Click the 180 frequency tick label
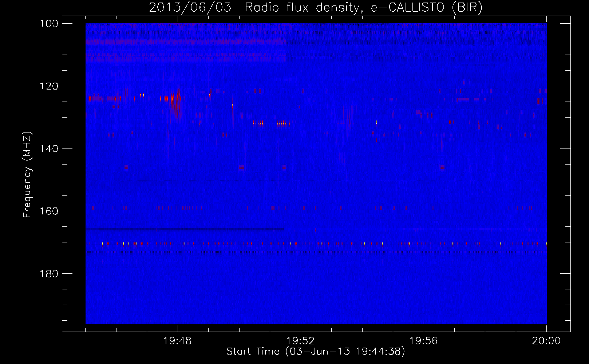 coord(49,274)
